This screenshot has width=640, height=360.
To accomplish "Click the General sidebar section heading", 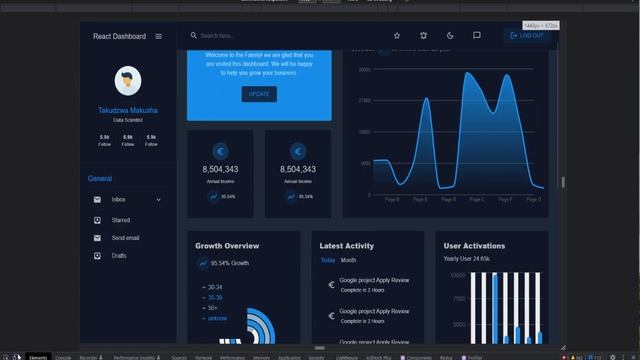I will 100,179.
